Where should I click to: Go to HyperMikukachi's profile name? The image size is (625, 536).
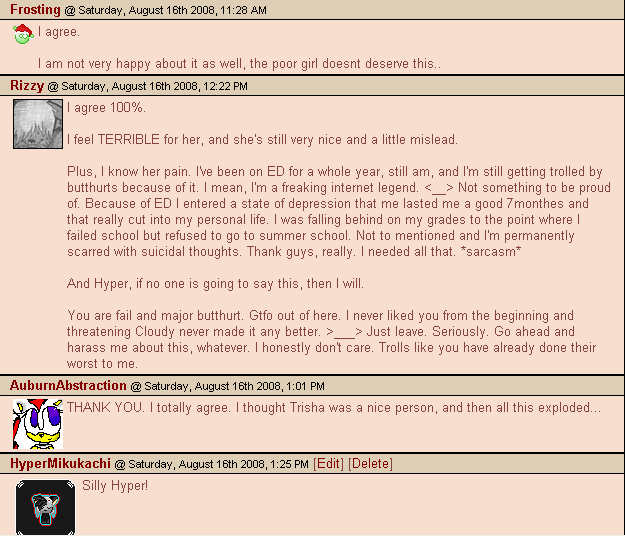coord(60,463)
